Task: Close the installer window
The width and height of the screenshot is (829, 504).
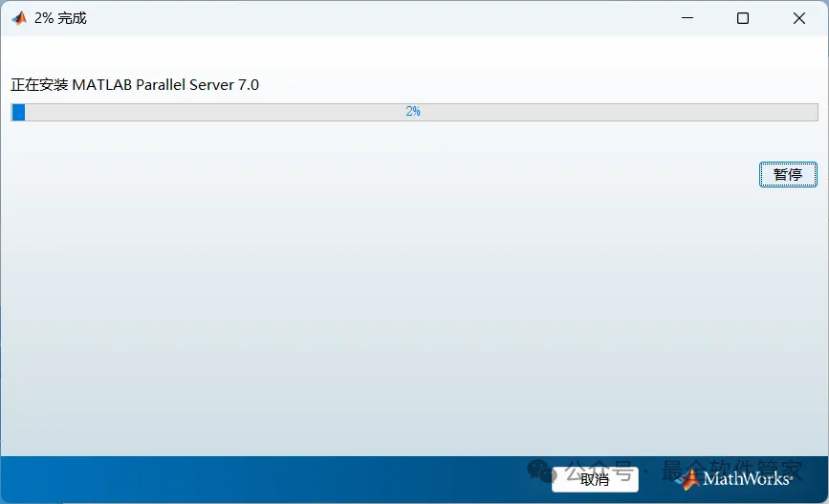Action: (799, 18)
